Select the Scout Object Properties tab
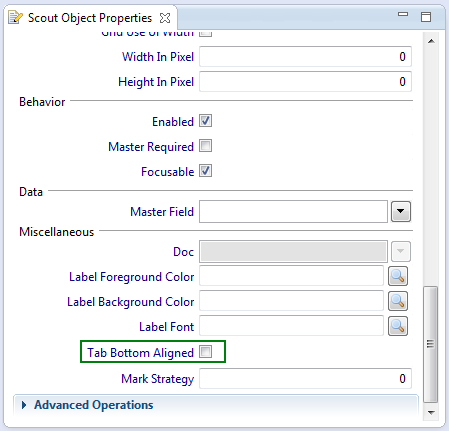The width and height of the screenshot is (449, 431). pos(90,18)
